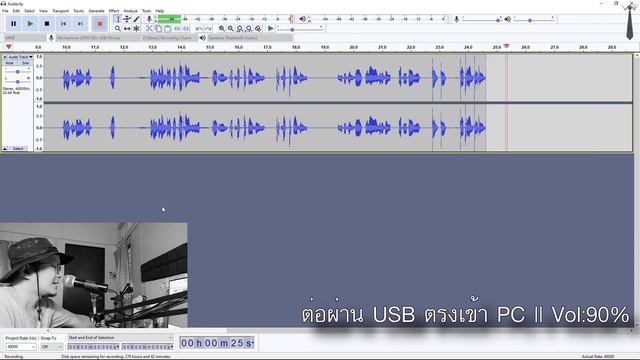
Task: Open the Snap-To dropdown
Action: 52,347
